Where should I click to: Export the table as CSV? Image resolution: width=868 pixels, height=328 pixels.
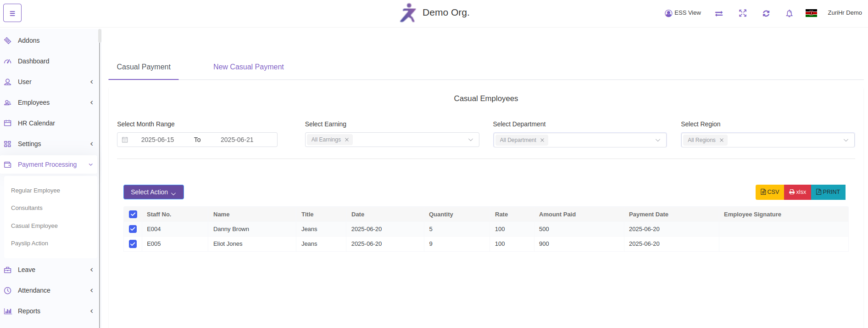[x=769, y=192]
